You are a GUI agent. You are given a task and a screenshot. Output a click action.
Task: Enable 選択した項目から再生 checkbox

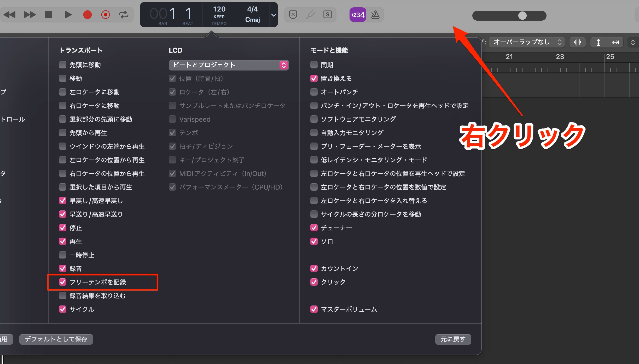(x=63, y=187)
